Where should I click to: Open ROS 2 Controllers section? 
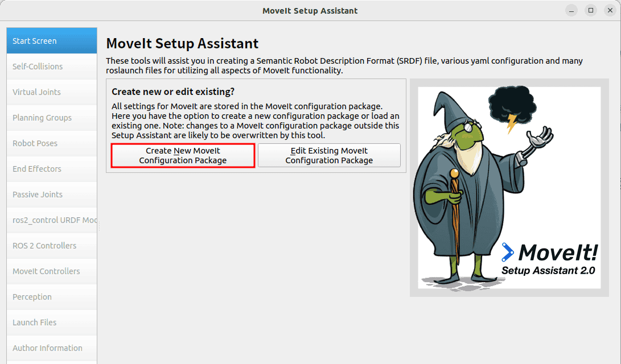point(51,246)
